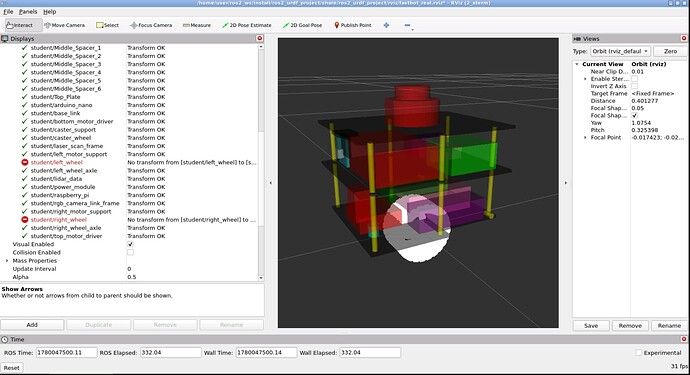
Task: Click the Save view button
Action: point(591,326)
